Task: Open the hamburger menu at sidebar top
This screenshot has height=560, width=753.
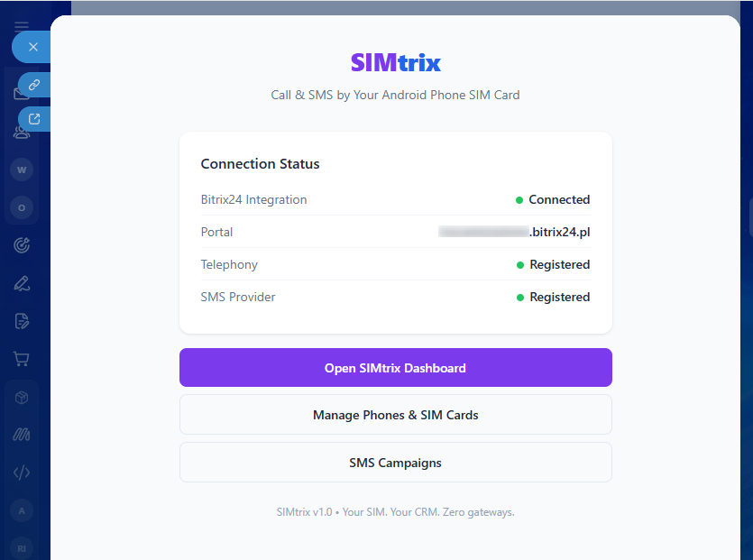Action: pos(22,27)
